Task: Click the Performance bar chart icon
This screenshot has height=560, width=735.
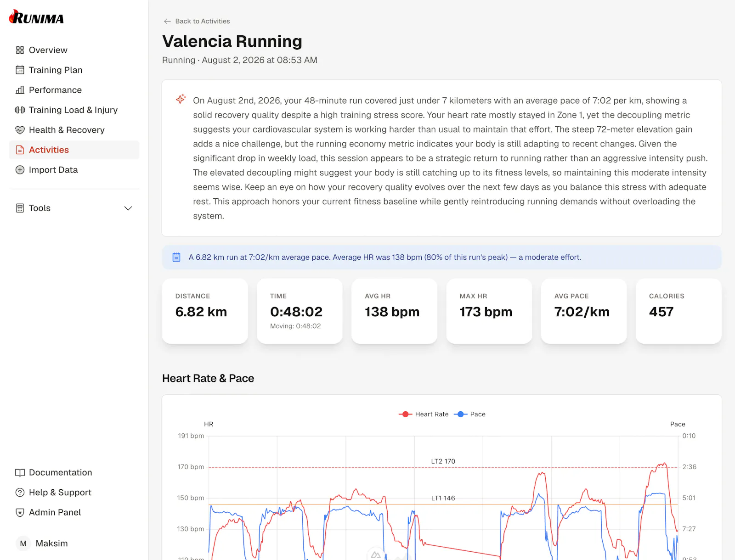Action: 20,90
